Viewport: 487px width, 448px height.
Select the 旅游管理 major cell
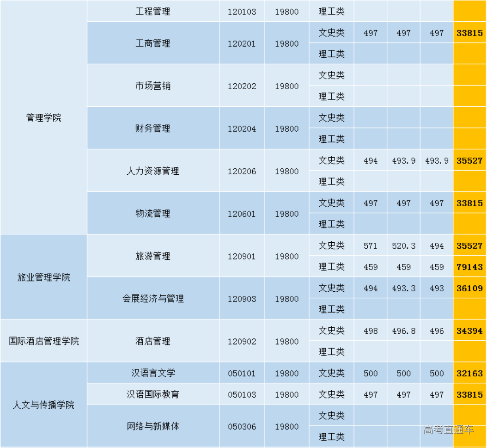[x=152, y=256]
